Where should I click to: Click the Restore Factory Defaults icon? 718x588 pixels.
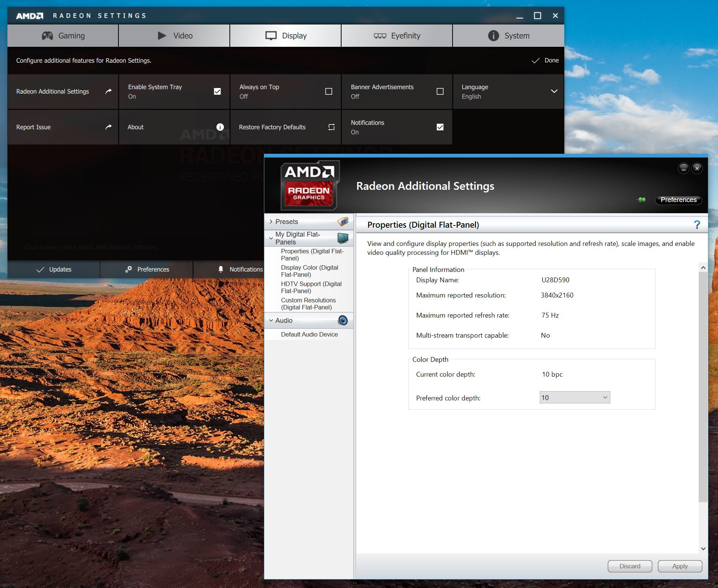tap(331, 127)
